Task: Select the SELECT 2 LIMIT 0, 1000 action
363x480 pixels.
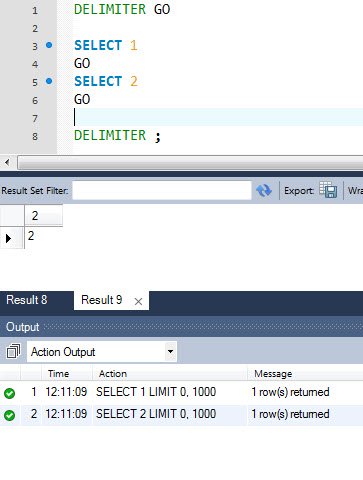Action: pyautogui.click(x=156, y=414)
